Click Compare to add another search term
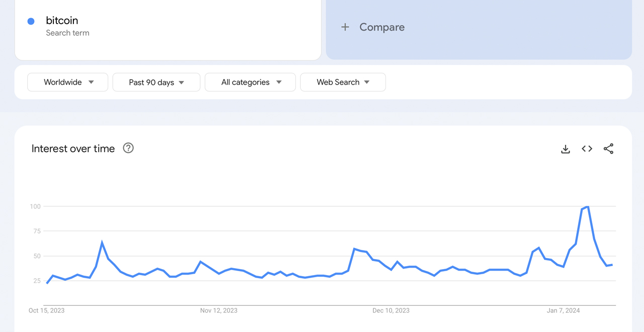This screenshot has height=332, width=644. coord(382,27)
